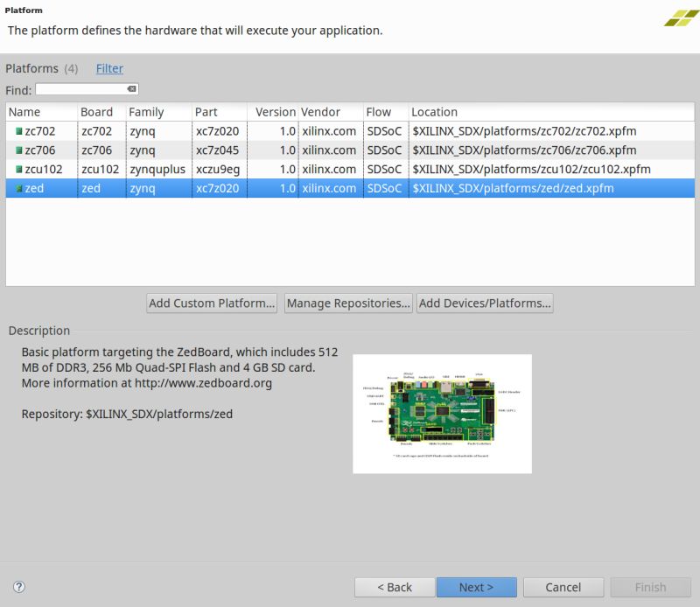Open Manage Repositories dialog

point(348,303)
